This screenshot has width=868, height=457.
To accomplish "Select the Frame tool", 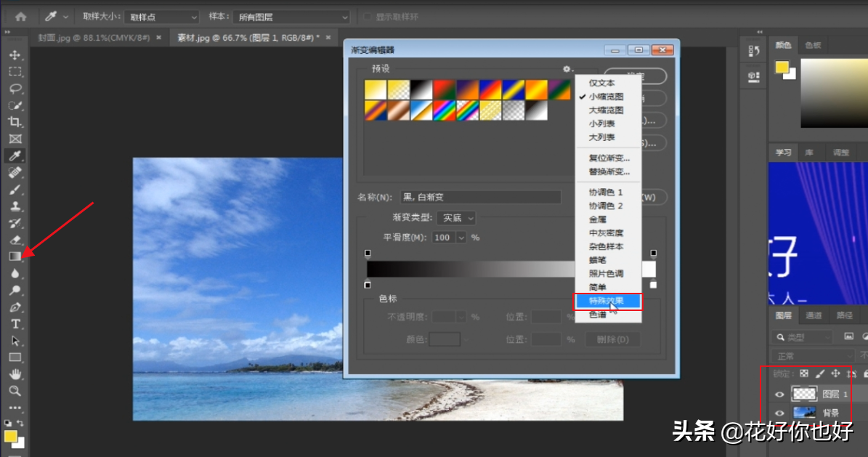I will [x=15, y=139].
